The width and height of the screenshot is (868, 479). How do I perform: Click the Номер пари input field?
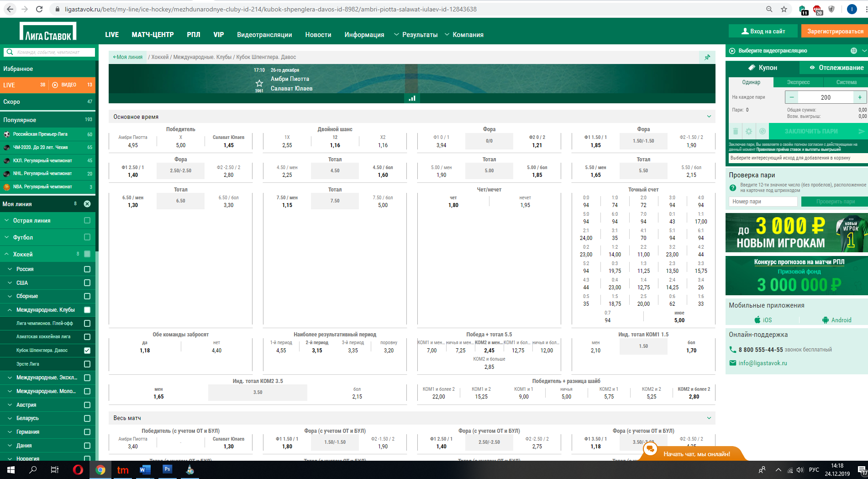point(763,202)
